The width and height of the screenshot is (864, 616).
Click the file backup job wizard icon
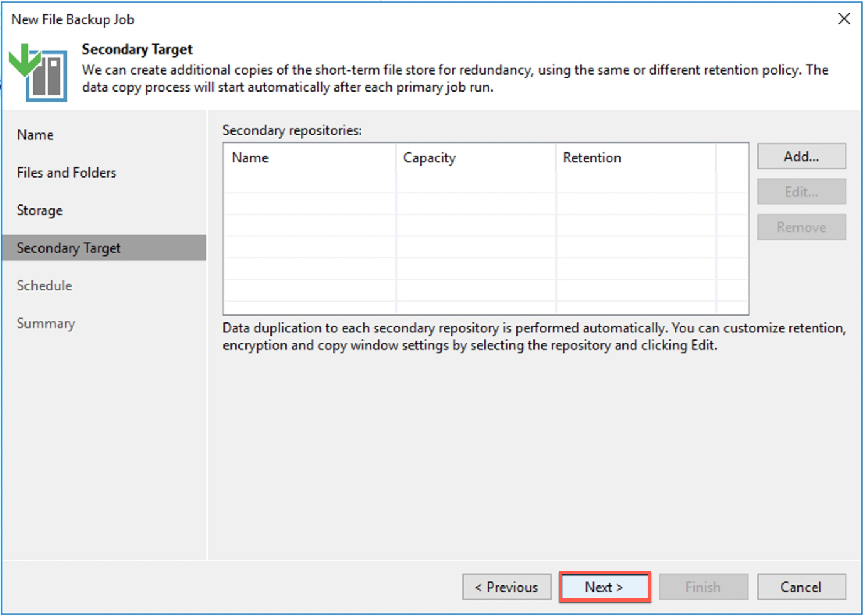[38, 72]
